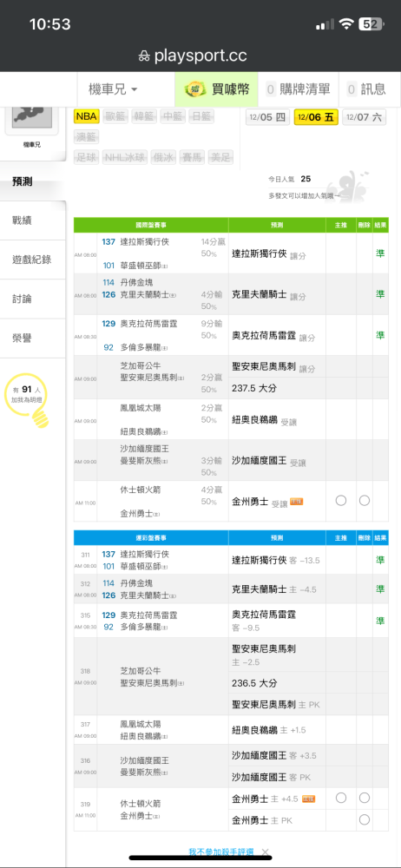This screenshot has width=401, height=868.
Task: Switch to the 賽馬 league tab
Action: (192, 157)
